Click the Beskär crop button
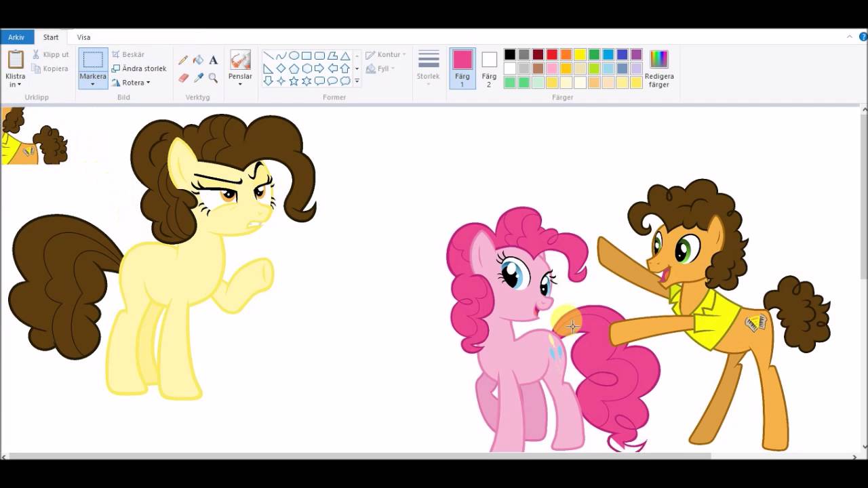 coord(128,55)
